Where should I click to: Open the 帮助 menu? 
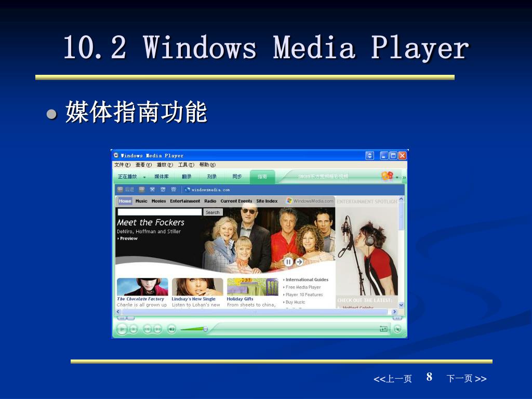click(x=207, y=165)
